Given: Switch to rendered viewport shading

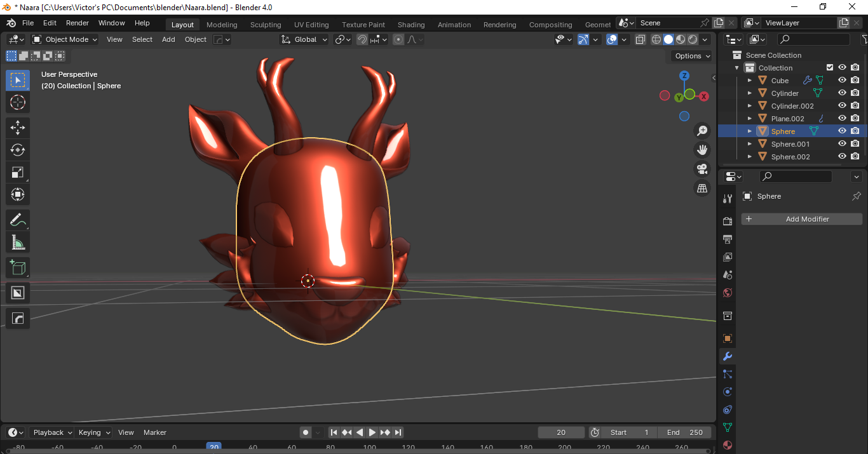Looking at the screenshot, I should pos(693,39).
